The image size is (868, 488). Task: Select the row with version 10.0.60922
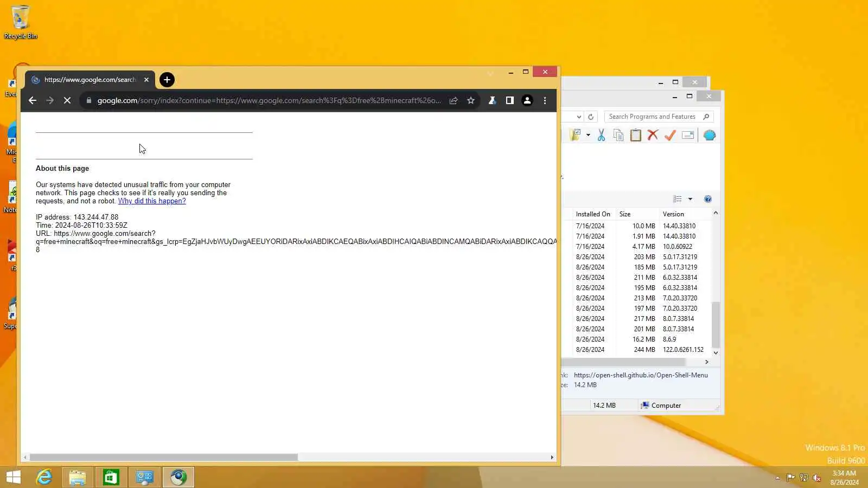point(640,247)
